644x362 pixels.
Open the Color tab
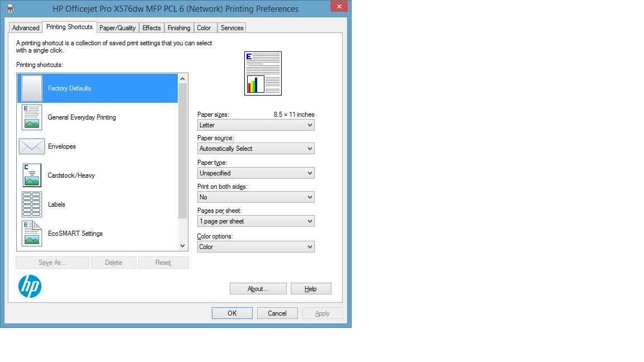tap(204, 28)
